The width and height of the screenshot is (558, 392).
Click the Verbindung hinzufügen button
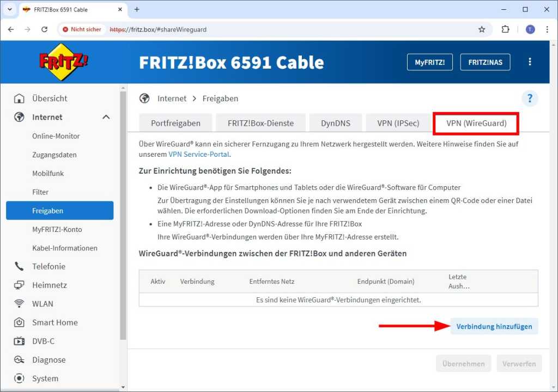point(494,326)
